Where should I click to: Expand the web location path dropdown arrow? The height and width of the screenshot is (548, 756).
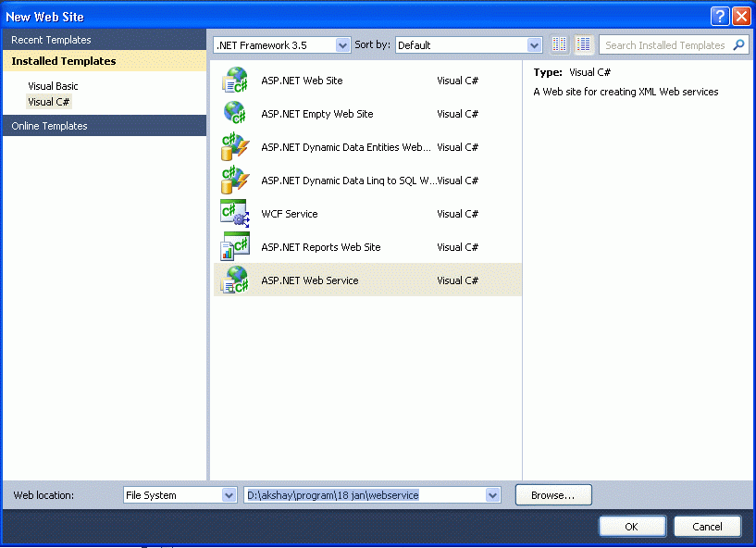[x=492, y=495]
